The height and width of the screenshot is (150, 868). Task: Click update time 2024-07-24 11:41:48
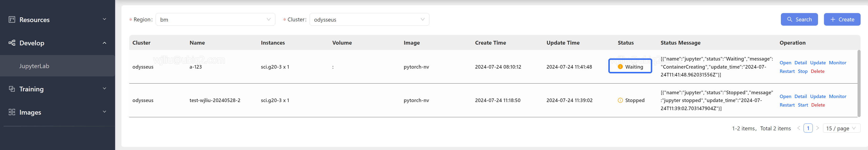pos(569,67)
